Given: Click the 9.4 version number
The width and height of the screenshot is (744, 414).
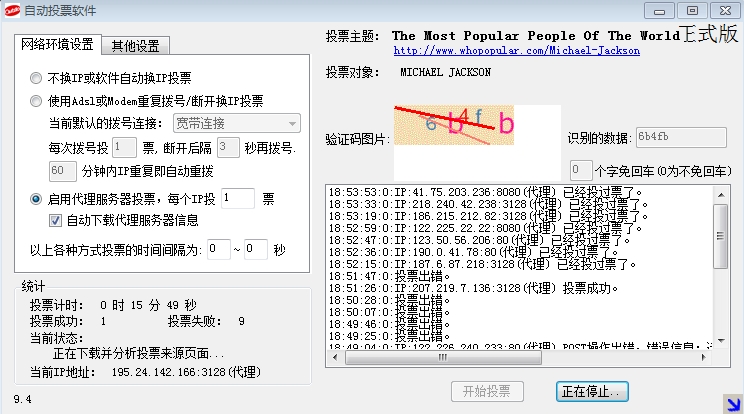Looking at the screenshot, I should point(23,399).
